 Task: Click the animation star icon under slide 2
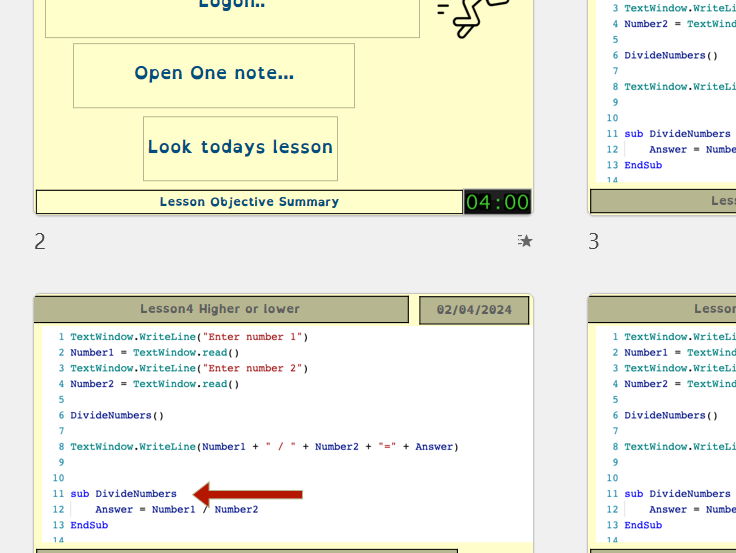coord(525,241)
